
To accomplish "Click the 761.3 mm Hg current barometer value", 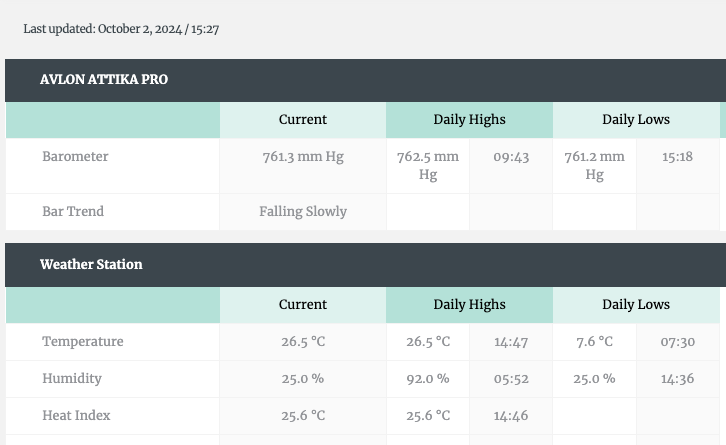I will pos(303,157).
